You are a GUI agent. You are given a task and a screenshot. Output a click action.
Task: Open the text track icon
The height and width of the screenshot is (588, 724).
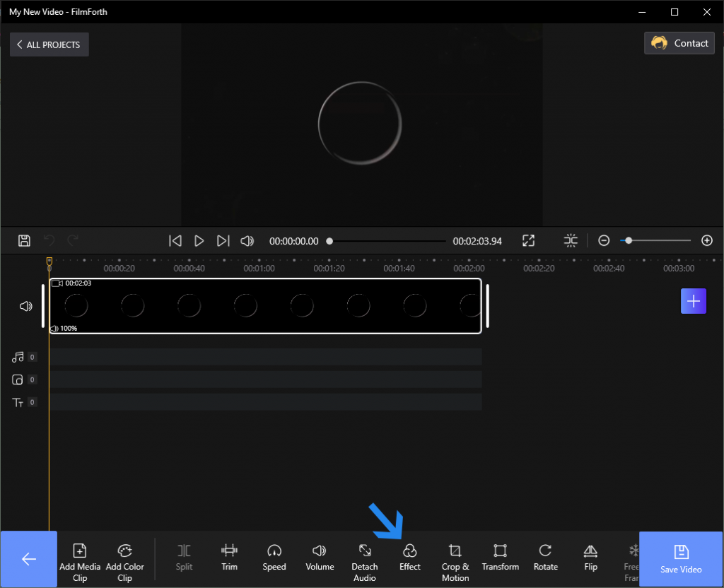pos(18,402)
